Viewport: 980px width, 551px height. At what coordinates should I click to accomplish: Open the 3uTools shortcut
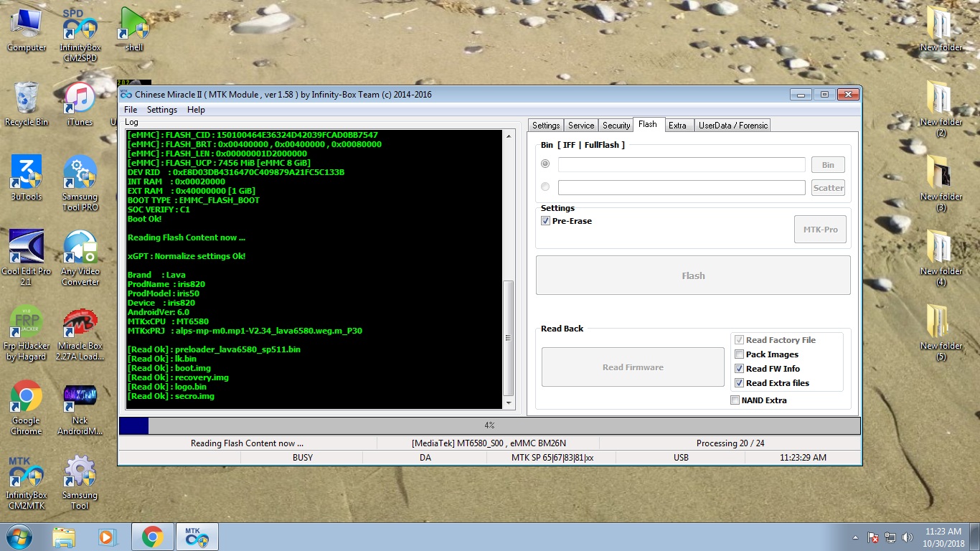point(27,179)
